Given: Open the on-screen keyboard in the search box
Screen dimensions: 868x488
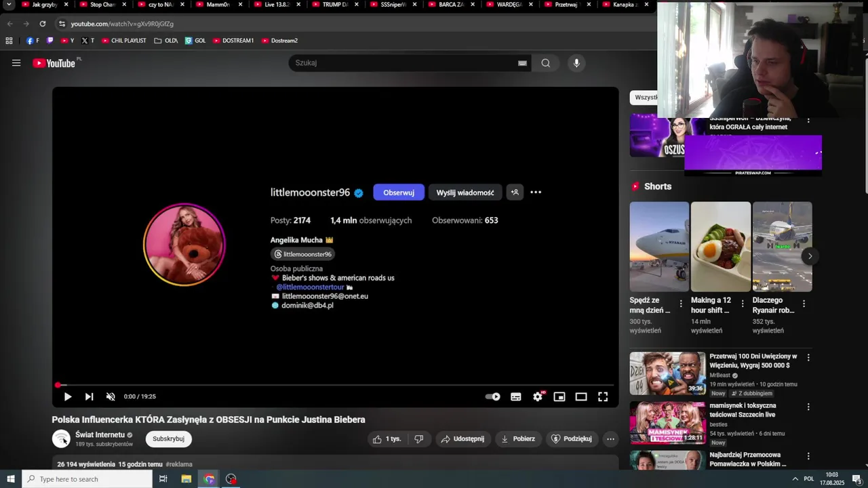Looking at the screenshot, I should pyautogui.click(x=522, y=63).
